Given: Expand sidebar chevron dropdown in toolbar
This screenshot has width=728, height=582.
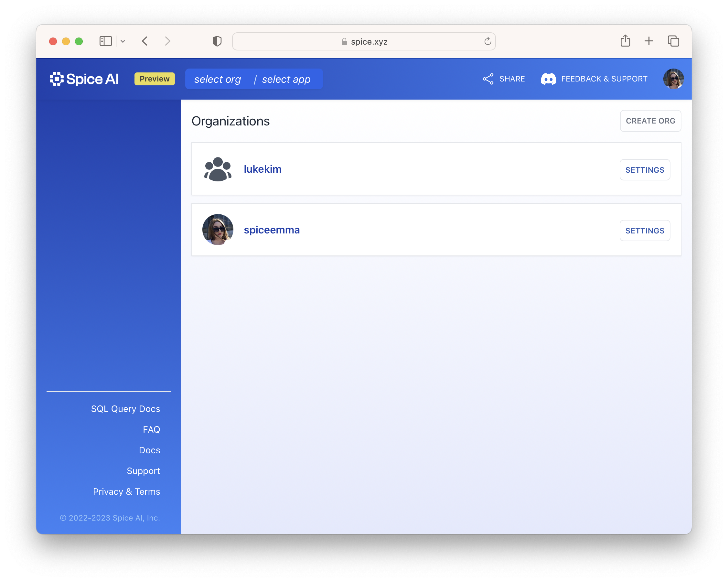Looking at the screenshot, I should tap(123, 41).
